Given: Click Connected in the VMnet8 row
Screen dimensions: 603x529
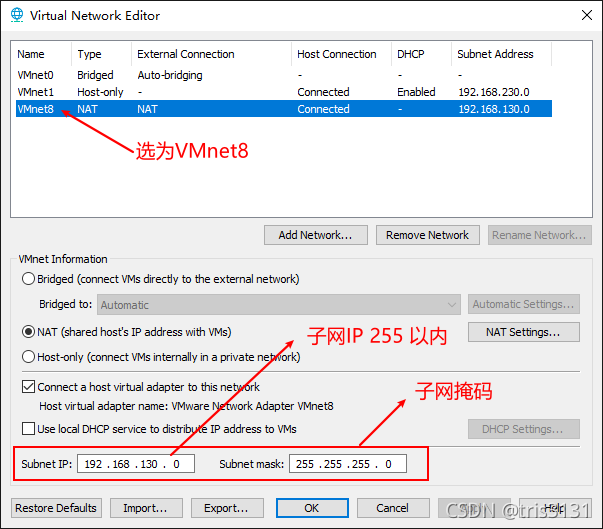Looking at the screenshot, I should tap(323, 109).
